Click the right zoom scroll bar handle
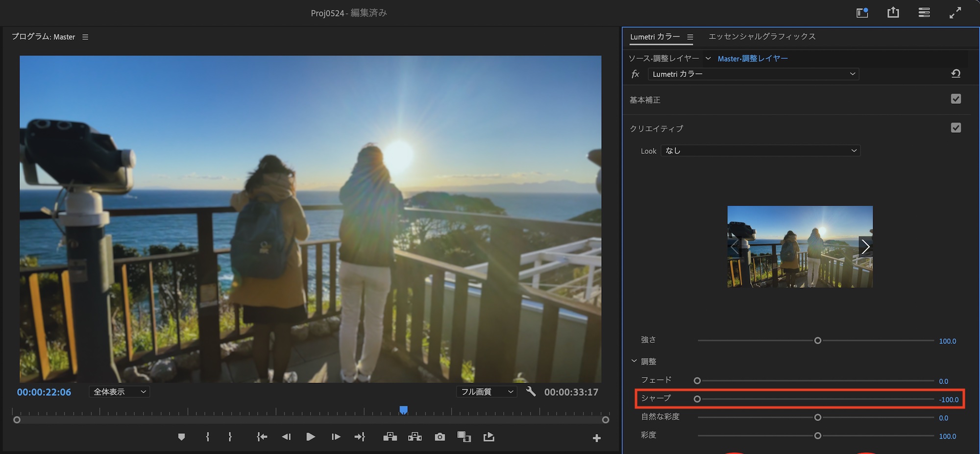This screenshot has height=454, width=980. tap(606, 420)
